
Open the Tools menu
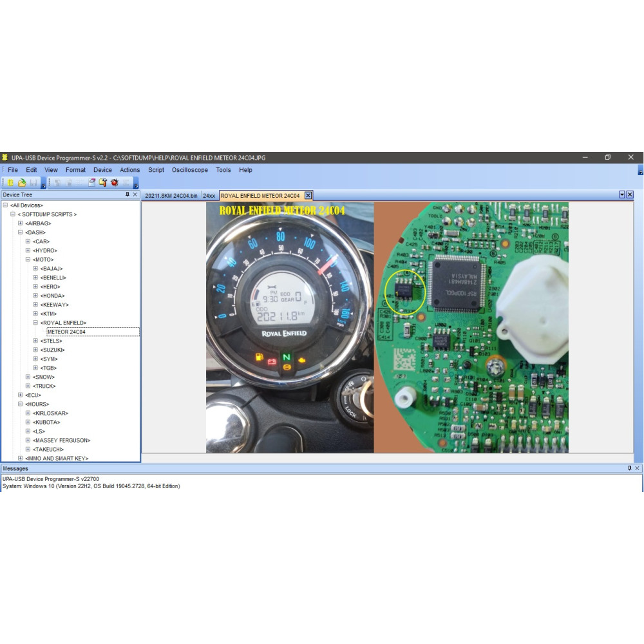click(x=223, y=169)
